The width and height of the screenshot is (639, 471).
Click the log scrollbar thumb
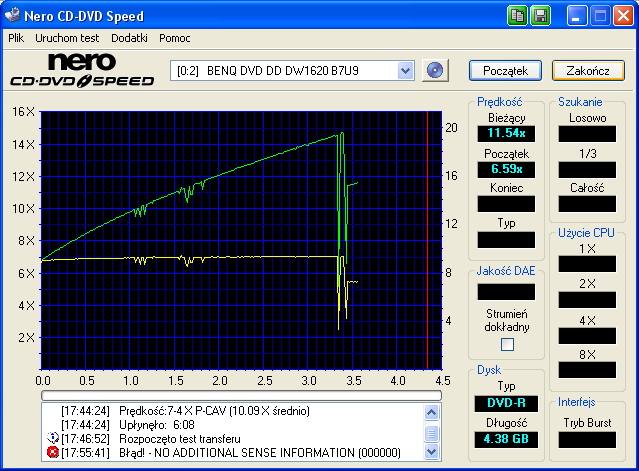pyautogui.click(x=432, y=434)
